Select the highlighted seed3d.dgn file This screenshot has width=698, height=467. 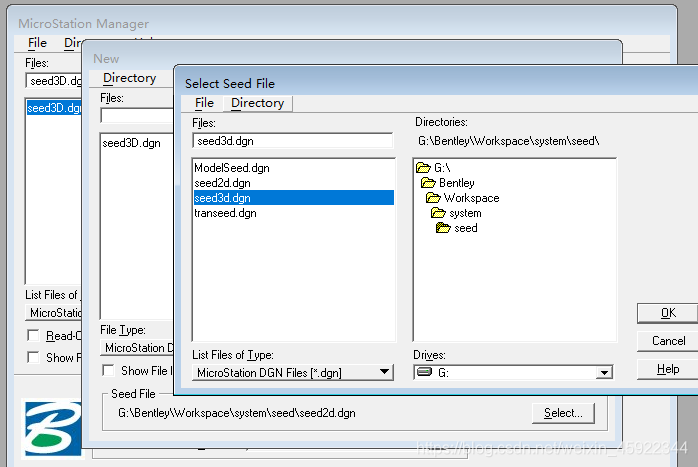point(294,198)
